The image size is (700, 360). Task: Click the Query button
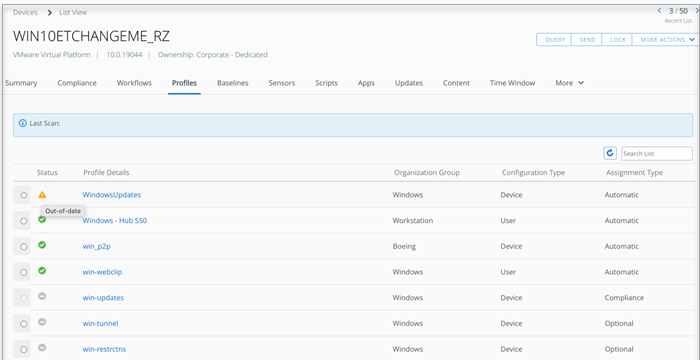tap(555, 40)
